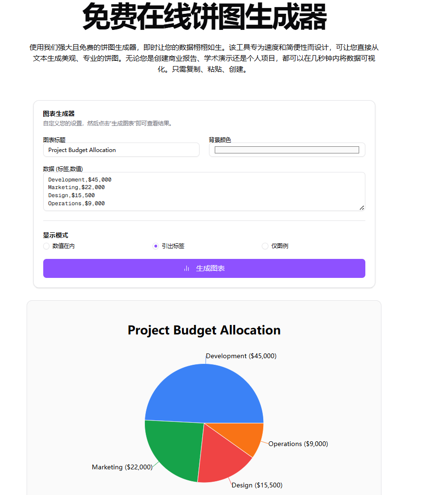
Task: Click the Project Budget Allocation chart heading
Action: pyautogui.click(x=204, y=330)
